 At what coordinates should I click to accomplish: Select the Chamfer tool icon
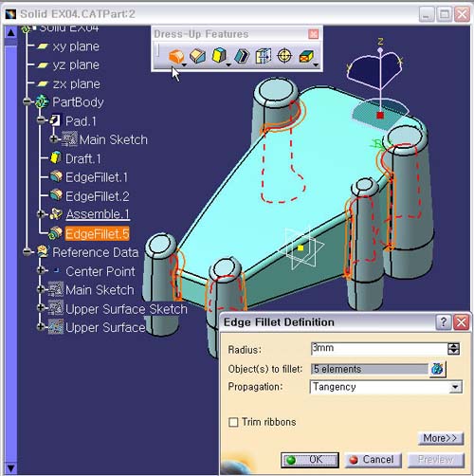198,56
